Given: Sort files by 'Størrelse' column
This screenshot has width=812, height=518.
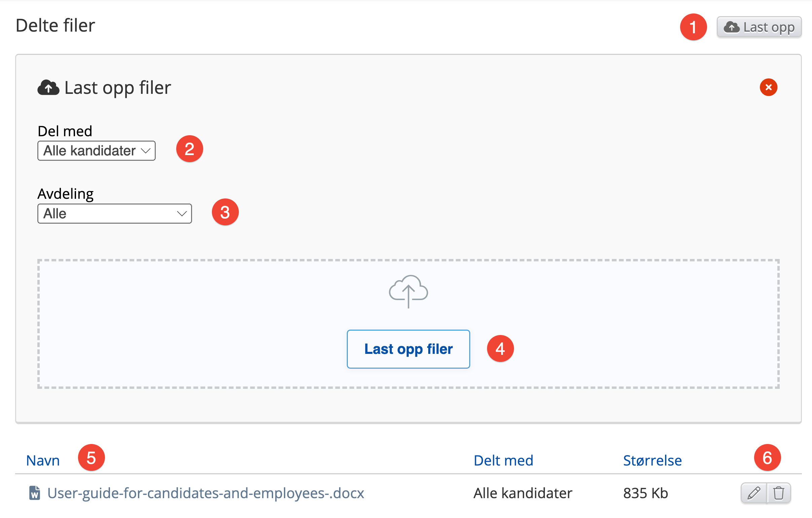Looking at the screenshot, I should pyautogui.click(x=652, y=460).
